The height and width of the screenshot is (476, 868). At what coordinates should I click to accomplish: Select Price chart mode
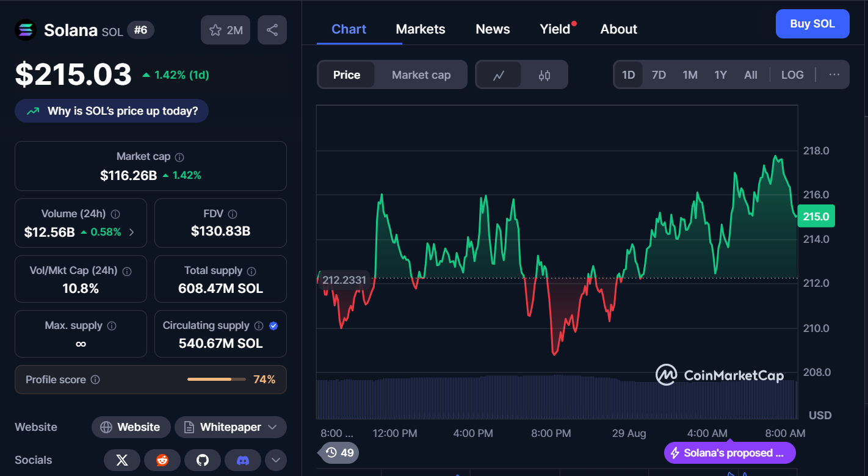pos(347,75)
